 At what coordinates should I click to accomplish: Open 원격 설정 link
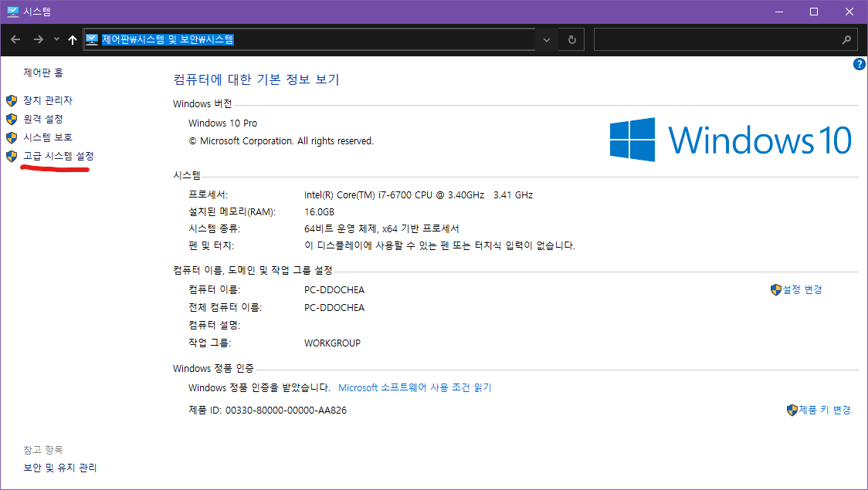[x=43, y=119]
